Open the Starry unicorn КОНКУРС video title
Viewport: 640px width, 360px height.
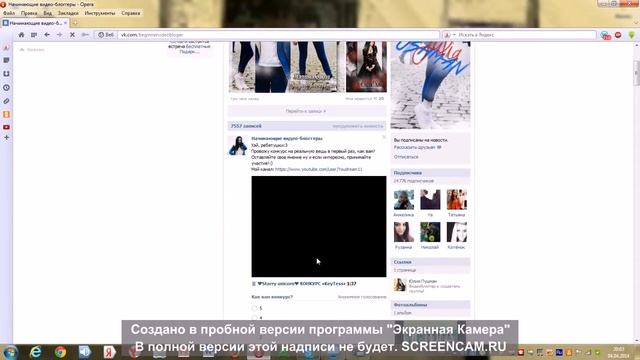click(x=307, y=284)
